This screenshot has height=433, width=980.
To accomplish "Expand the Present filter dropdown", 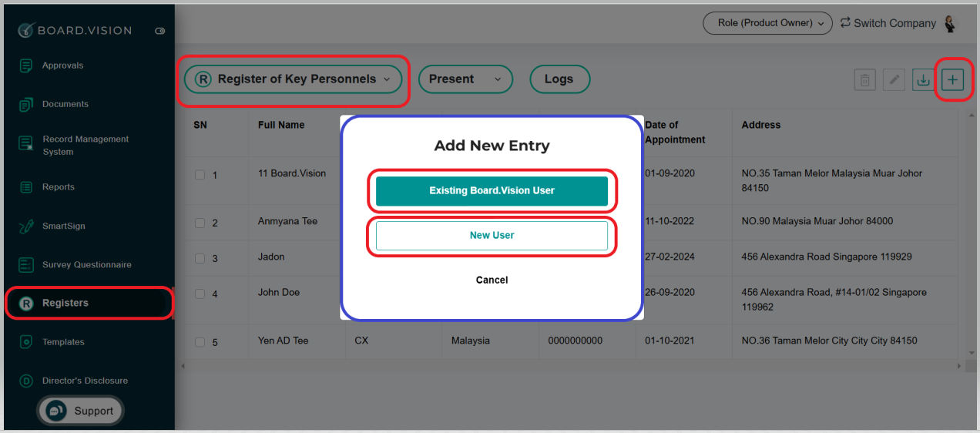I will [465, 79].
